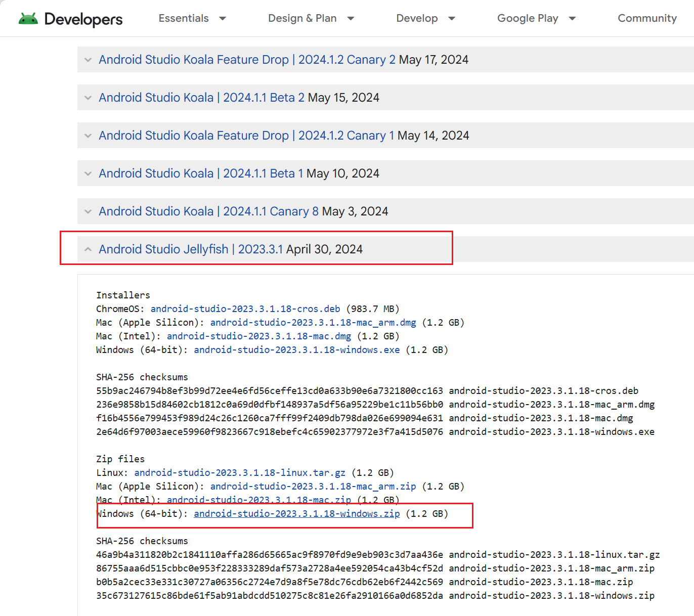Click the Android Developers logo

(x=71, y=19)
